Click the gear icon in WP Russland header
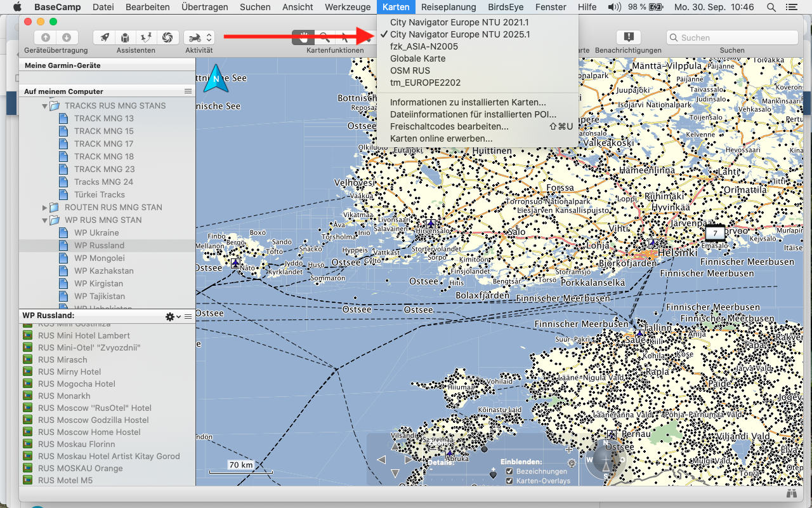 170,316
